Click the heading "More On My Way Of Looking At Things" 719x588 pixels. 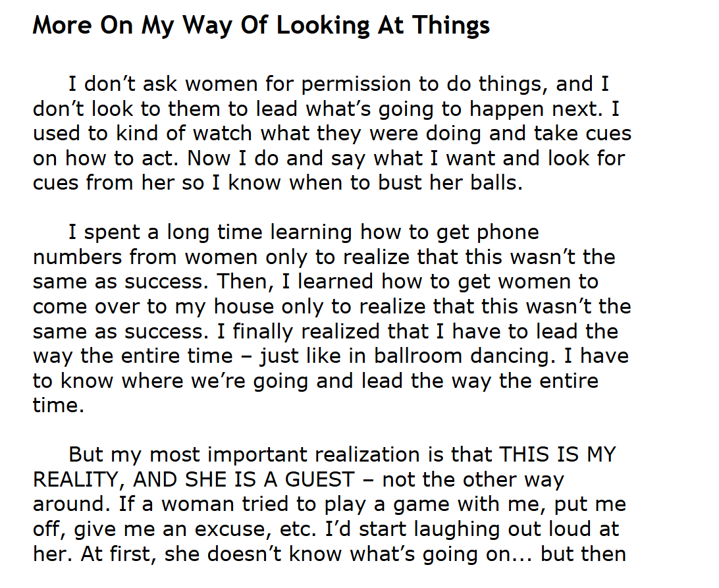261,25
